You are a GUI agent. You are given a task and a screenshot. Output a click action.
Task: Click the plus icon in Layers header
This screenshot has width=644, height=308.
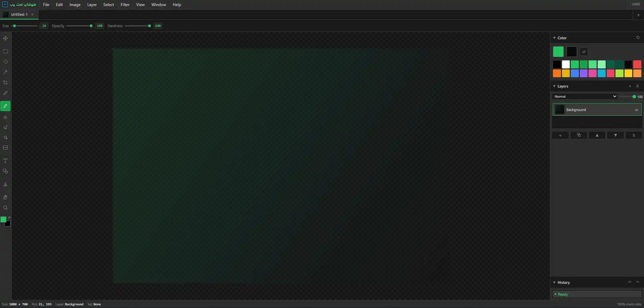click(x=630, y=86)
